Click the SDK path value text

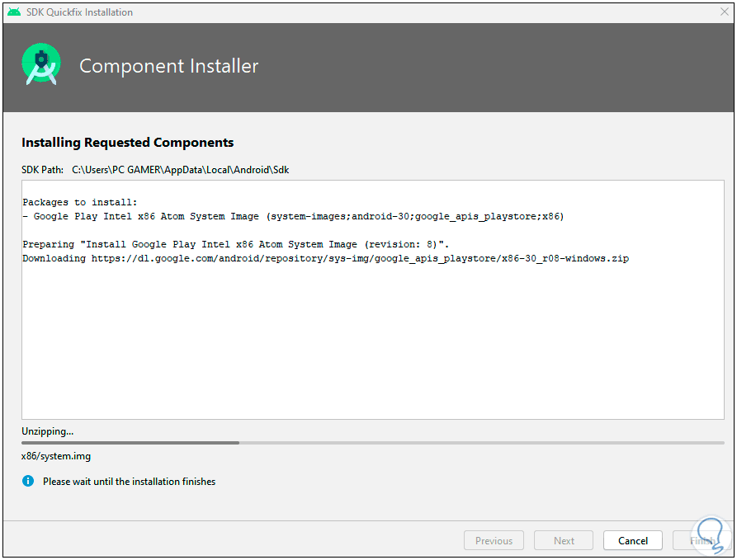181,170
